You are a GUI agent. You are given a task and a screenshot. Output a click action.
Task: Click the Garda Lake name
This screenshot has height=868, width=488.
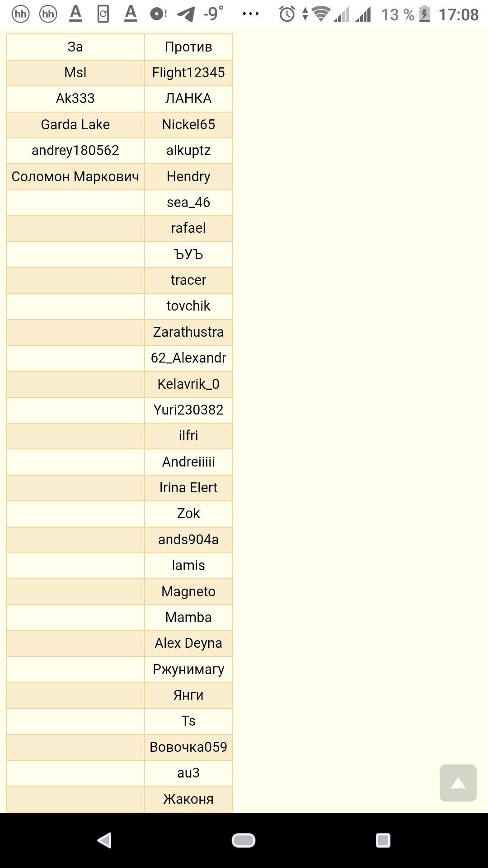75,125
